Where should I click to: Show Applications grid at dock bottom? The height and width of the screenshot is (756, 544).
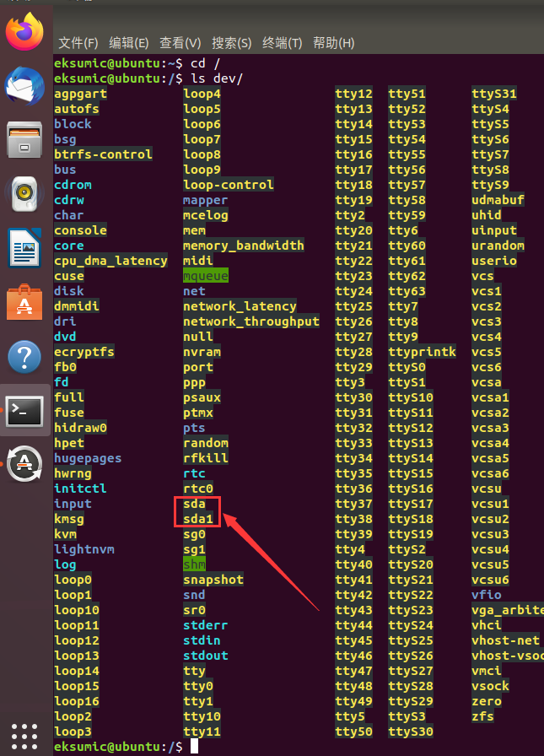pyautogui.click(x=25, y=732)
